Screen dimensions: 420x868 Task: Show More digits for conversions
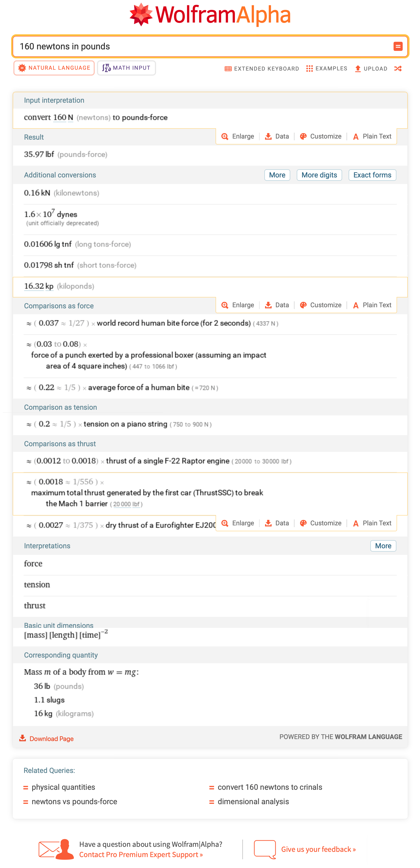click(319, 175)
